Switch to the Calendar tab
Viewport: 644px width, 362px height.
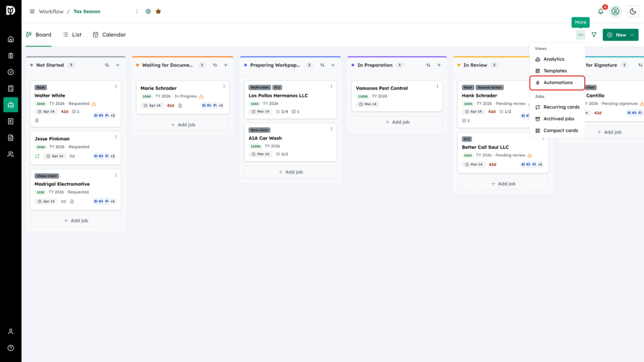109,35
